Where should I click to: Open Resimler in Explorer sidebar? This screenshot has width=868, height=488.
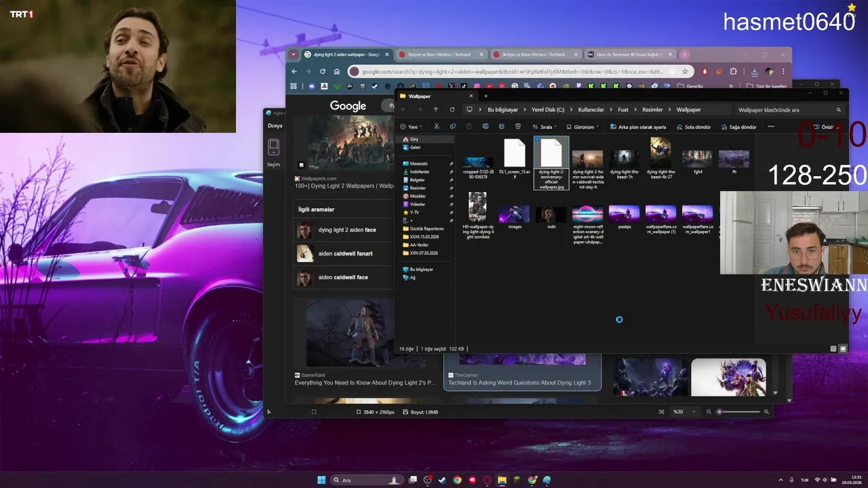point(418,188)
